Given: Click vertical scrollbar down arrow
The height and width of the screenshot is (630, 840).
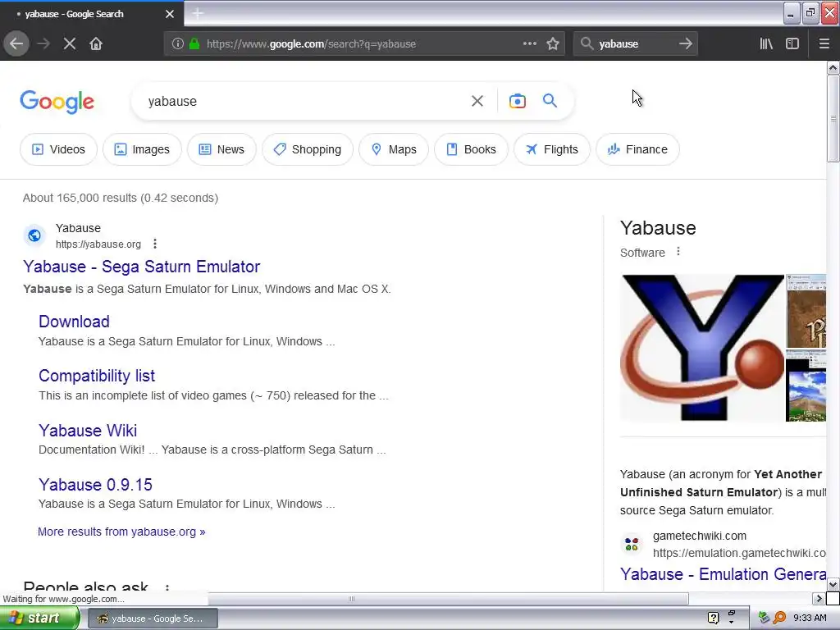Looking at the screenshot, I should (x=833, y=584).
